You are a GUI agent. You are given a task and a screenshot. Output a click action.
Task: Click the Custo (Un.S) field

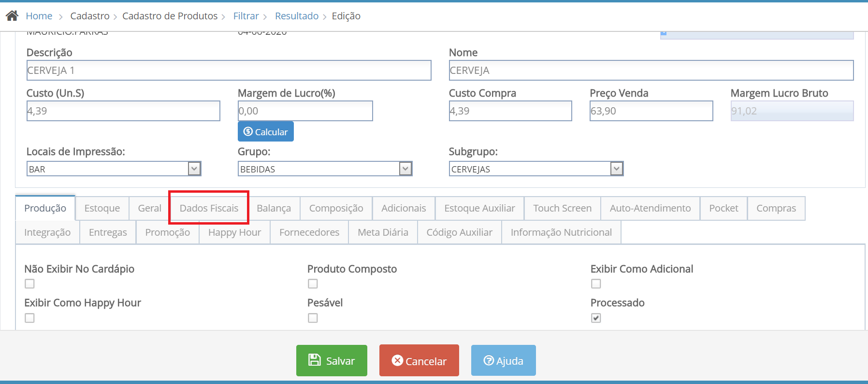point(123,111)
